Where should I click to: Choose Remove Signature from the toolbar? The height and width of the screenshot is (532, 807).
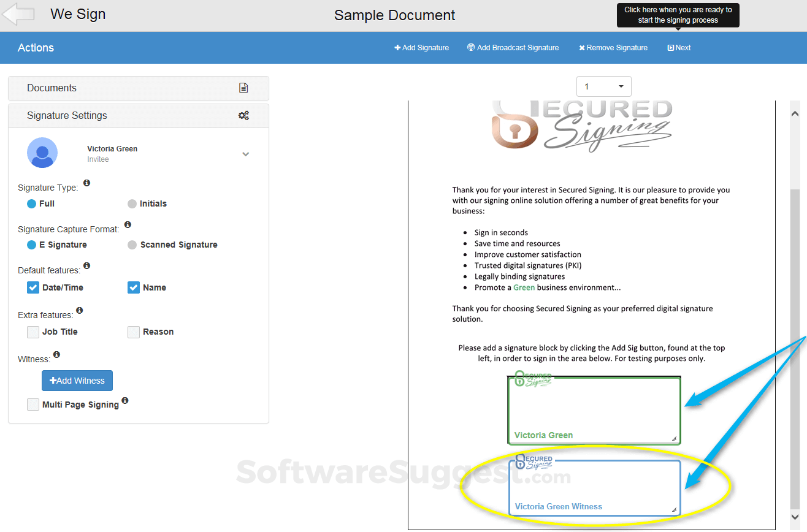613,47
